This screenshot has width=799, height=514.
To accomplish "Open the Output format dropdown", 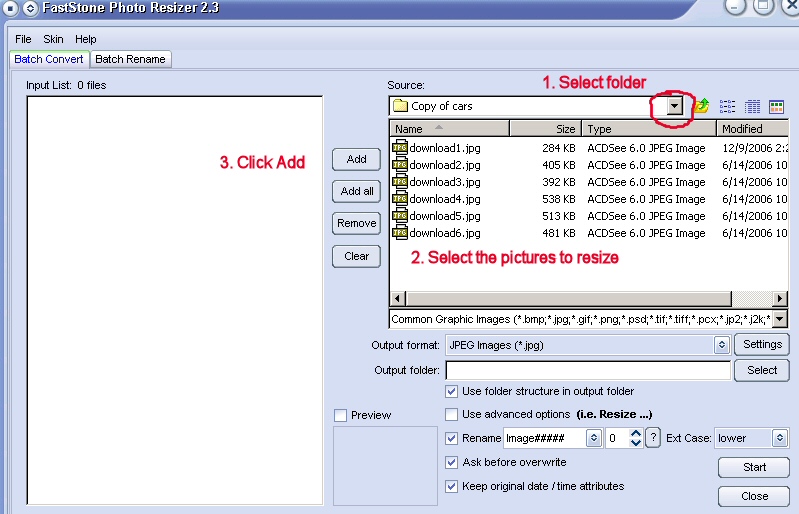I will click(x=721, y=345).
